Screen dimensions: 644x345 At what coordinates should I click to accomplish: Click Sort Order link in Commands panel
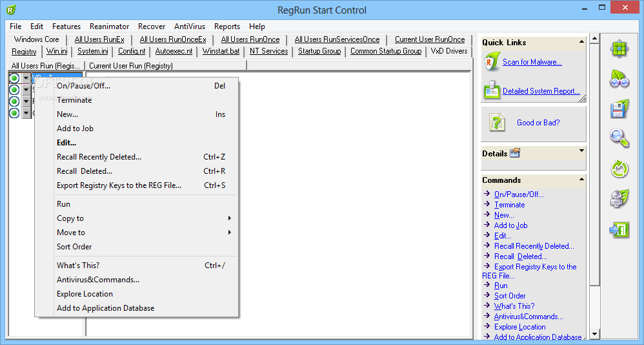coord(510,296)
